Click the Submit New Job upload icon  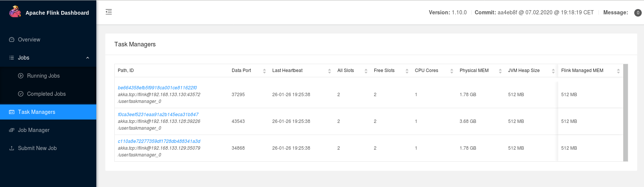point(12,148)
